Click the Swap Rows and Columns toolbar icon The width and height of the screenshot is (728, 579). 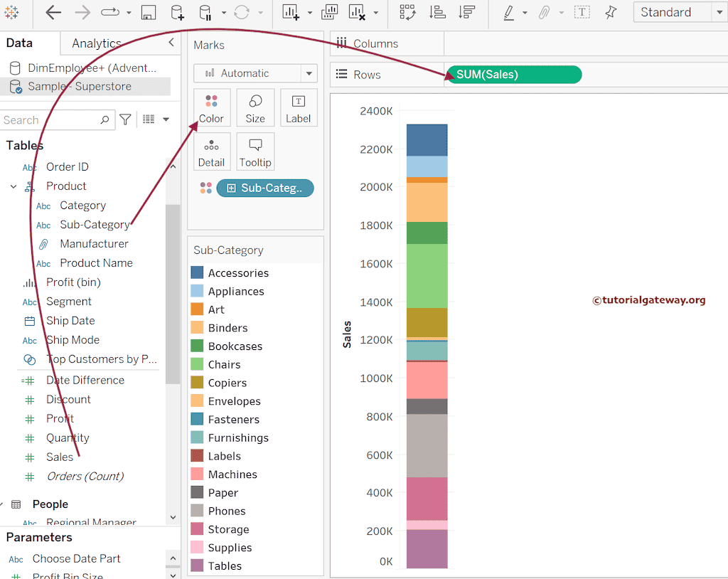point(409,13)
